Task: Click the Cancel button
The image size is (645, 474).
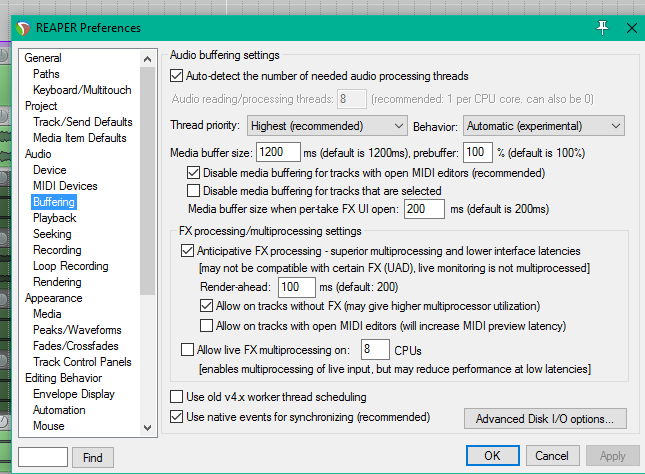Action: (552, 455)
